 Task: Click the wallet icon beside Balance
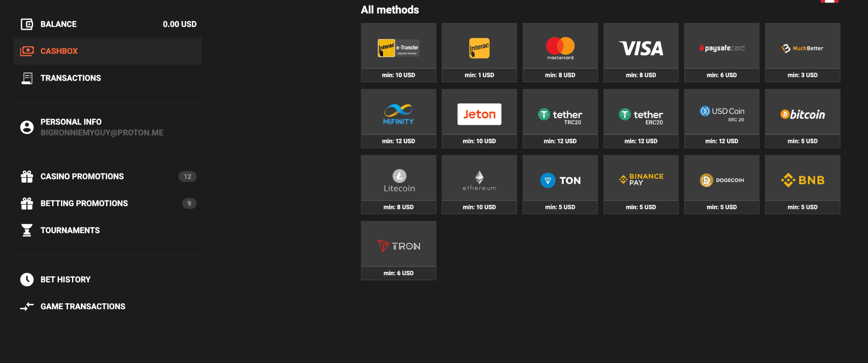tap(27, 24)
